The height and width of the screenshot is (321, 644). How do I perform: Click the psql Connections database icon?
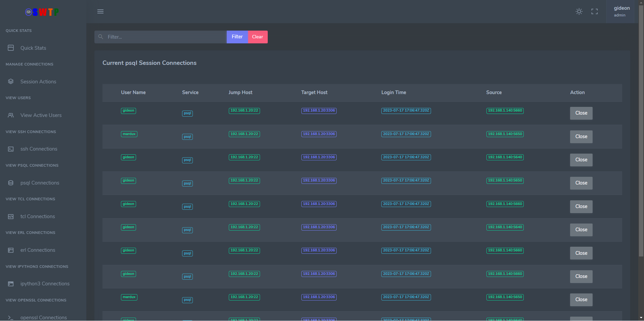11,183
